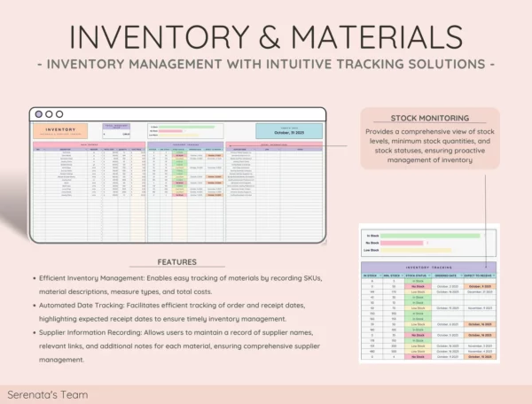Click the stock chart inside the spreadsheet mockup
Screen dimensions: 532x404
(x=185, y=131)
